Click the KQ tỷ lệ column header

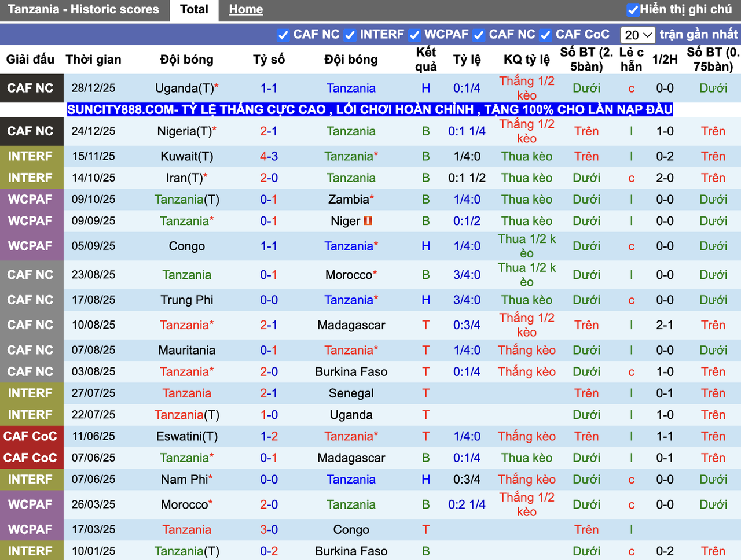point(527,60)
